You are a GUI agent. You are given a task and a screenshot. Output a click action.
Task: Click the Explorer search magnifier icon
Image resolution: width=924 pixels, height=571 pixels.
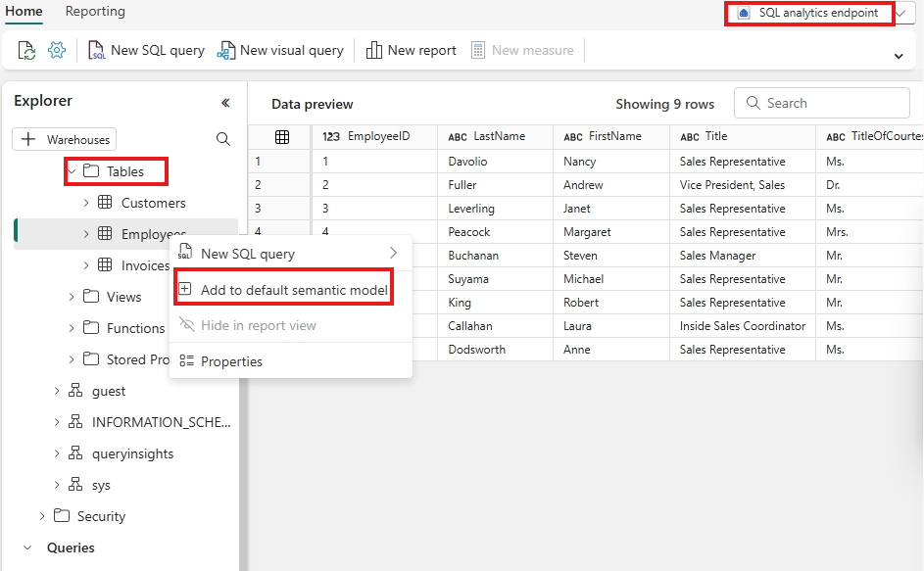pos(223,139)
